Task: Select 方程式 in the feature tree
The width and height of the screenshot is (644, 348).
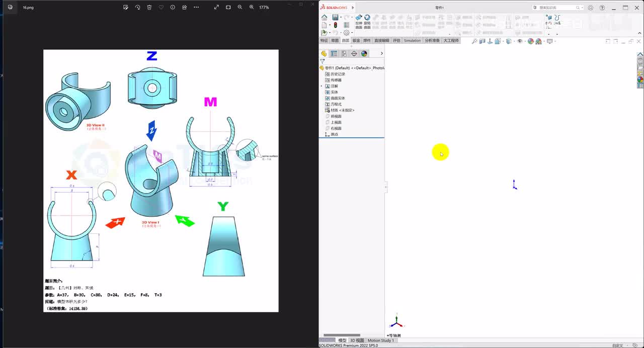Action: 333,104
